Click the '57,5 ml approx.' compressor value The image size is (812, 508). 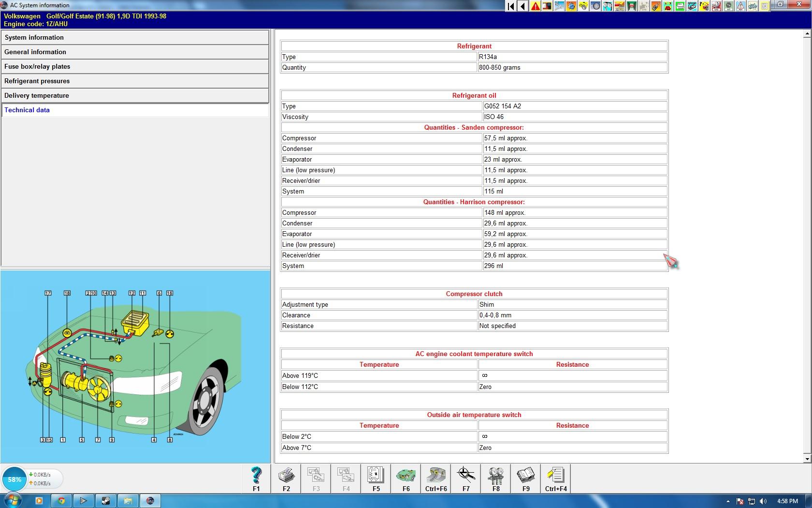pos(506,138)
